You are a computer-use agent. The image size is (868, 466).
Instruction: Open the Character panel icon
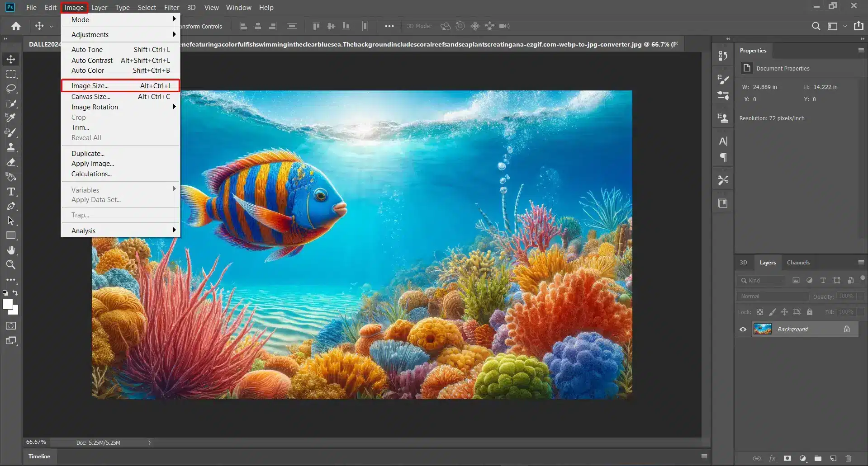[x=723, y=141]
